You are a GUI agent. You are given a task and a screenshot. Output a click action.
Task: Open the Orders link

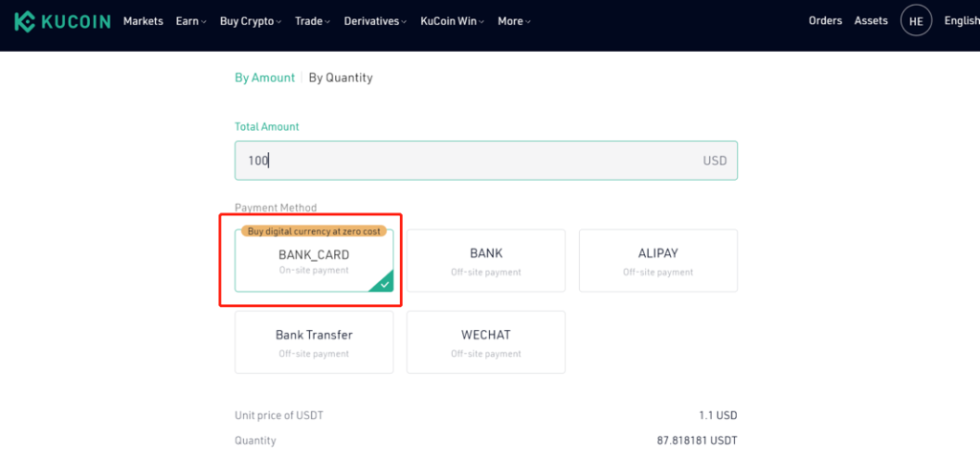(825, 21)
